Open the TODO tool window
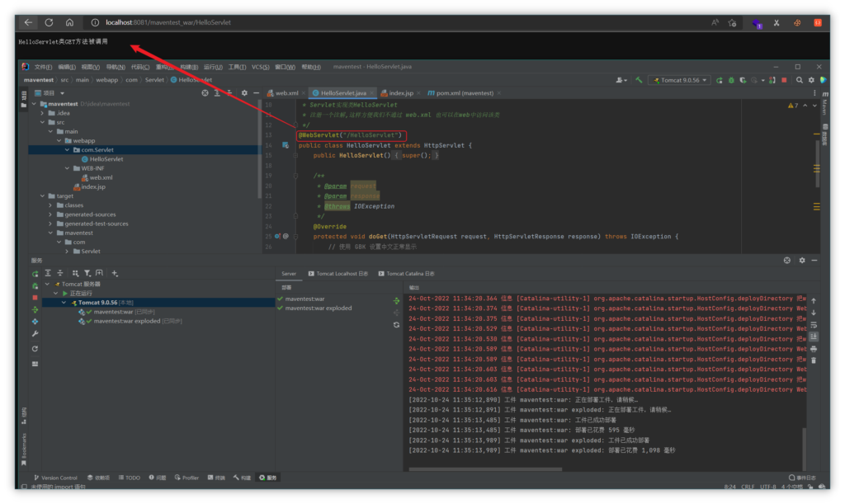845x504 pixels. pos(130,478)
